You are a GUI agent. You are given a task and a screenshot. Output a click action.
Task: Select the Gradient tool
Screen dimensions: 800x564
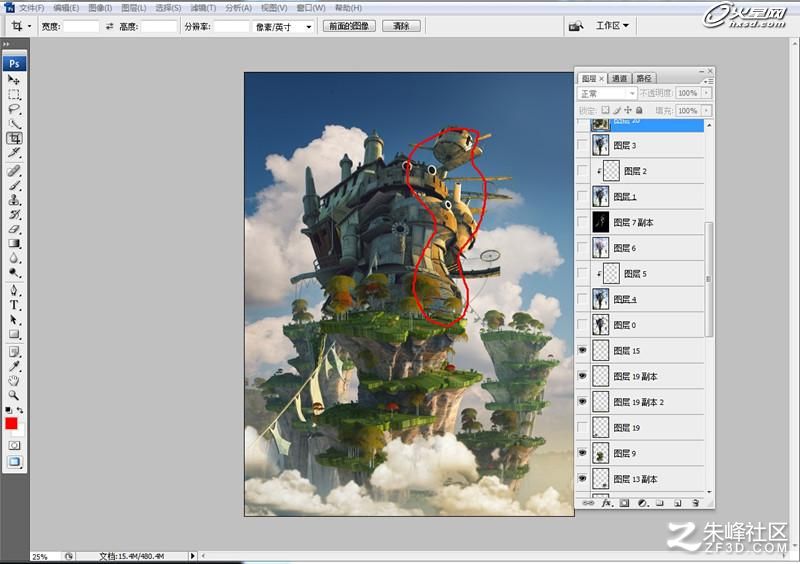(14, 243)
